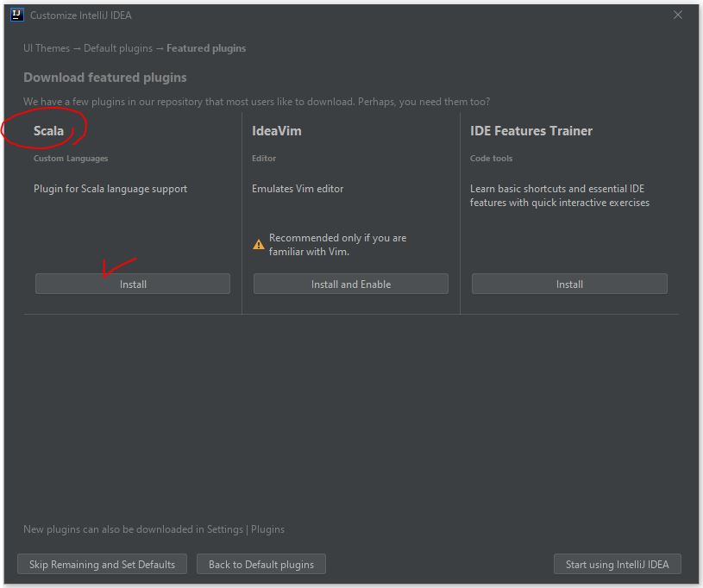This screenshot has height=588, width=703.
Task: Click 'Emulates Vim editor' description
Action: (298, 189)
